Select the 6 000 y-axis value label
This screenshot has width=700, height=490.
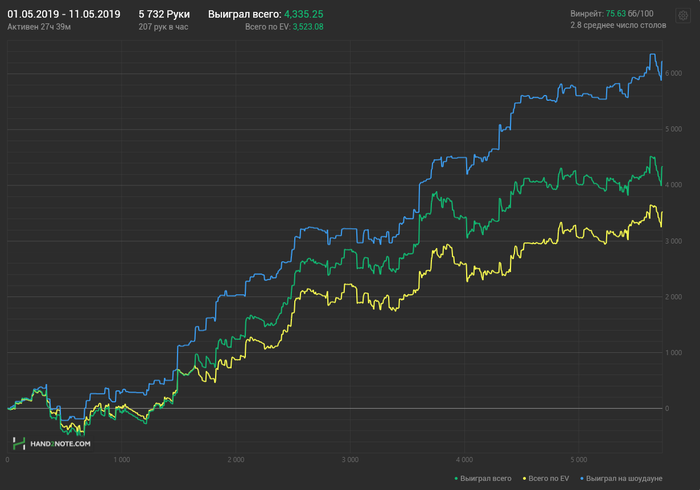[674, 73]
